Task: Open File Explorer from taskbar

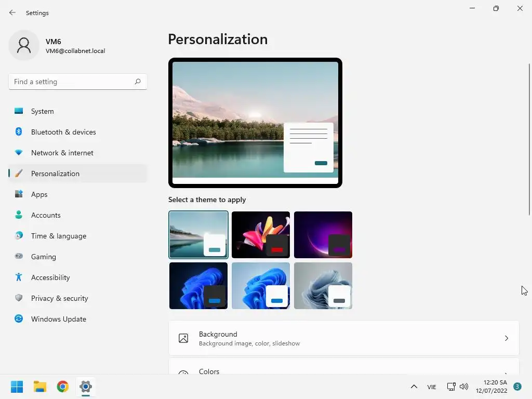Action: click(40, 387)
